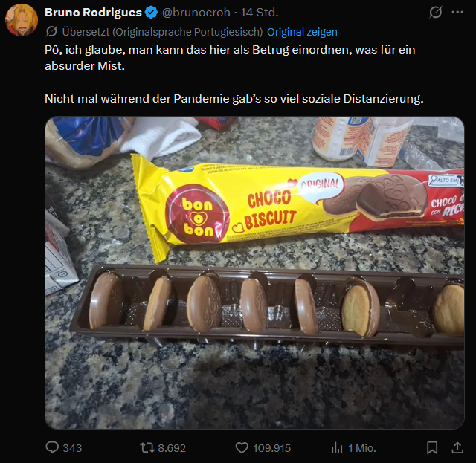Like the post with the heart icon
The width and height of the screenshot is (476, 463).
(242, 448)
